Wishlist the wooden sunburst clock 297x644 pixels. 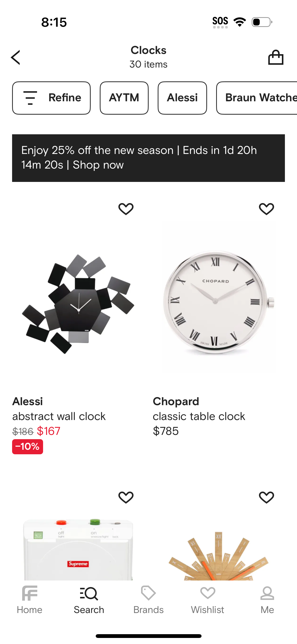(266, 497)
